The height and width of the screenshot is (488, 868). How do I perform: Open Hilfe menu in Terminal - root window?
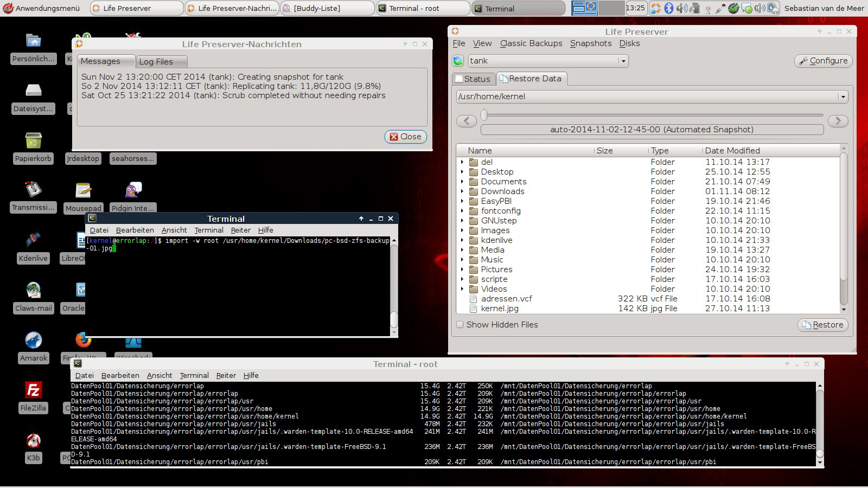[251, 375]
